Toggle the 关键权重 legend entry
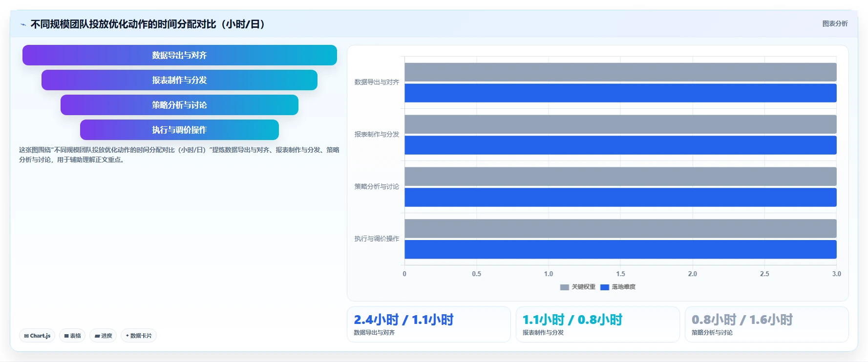The height and width of the screenshot is (362, 868). click(578, 287)
